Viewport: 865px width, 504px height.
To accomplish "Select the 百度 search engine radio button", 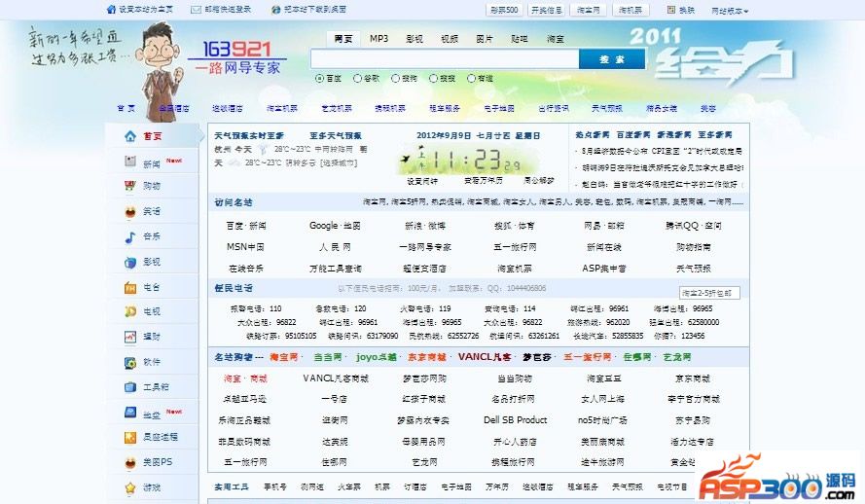I will [x=319, y=78].
